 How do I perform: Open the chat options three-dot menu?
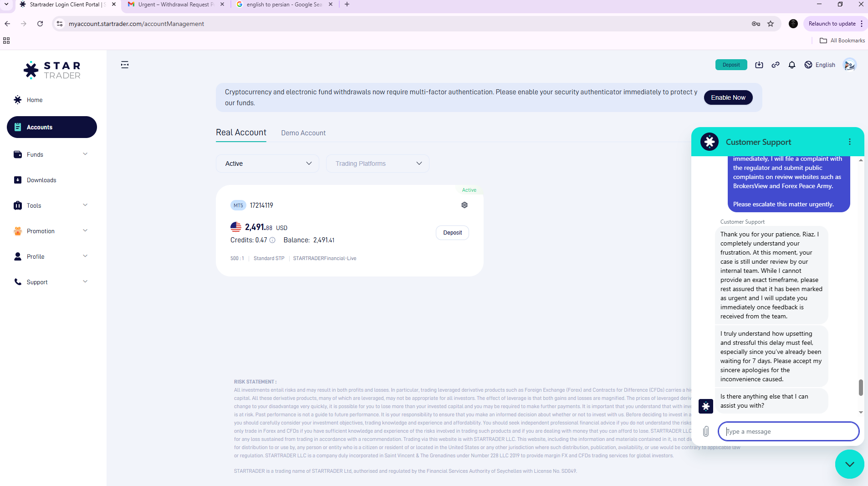850,142
